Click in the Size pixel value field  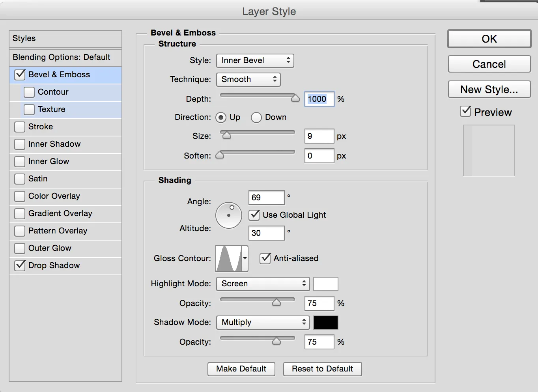(319, 136)
